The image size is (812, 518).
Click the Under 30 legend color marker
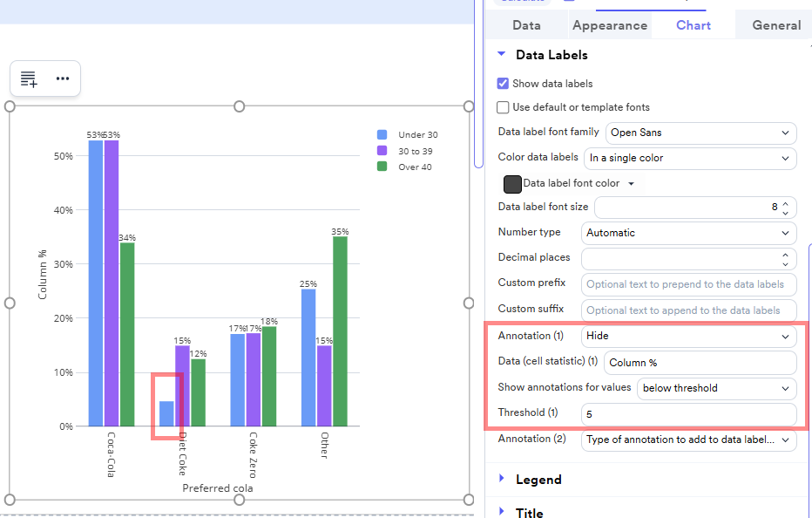click(x=382, y=135)
